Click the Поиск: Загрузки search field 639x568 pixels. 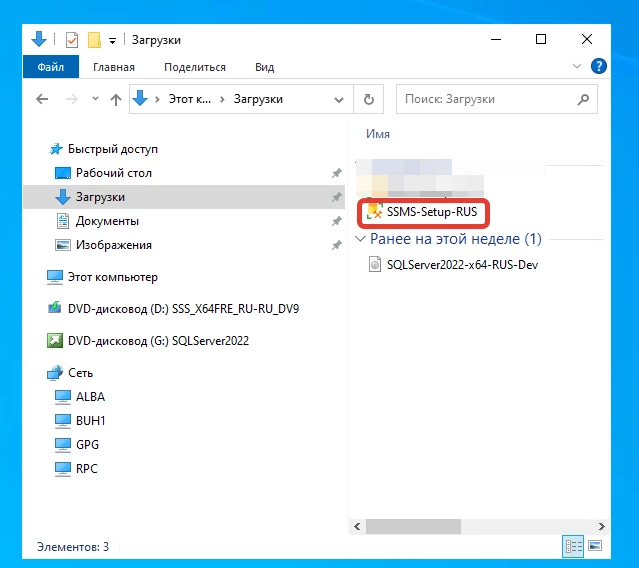click(x=485, y=100)
